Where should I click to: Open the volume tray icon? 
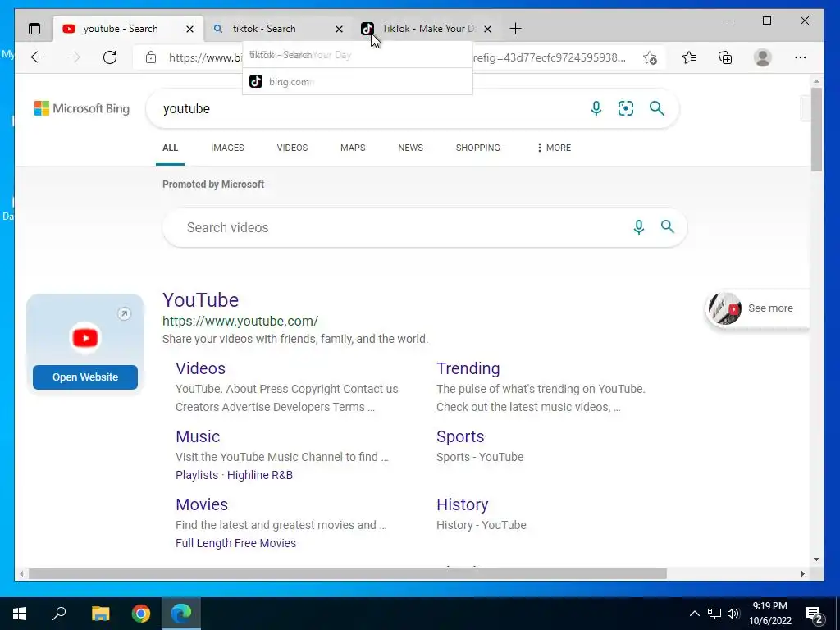pos(733,614)
